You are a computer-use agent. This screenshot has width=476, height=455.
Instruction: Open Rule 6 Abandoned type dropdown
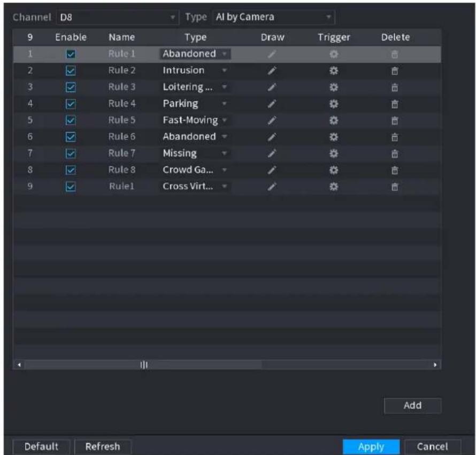point(195,136)
